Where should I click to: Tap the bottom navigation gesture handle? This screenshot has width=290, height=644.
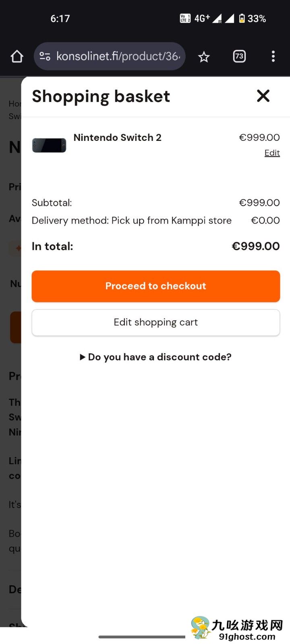142,637
